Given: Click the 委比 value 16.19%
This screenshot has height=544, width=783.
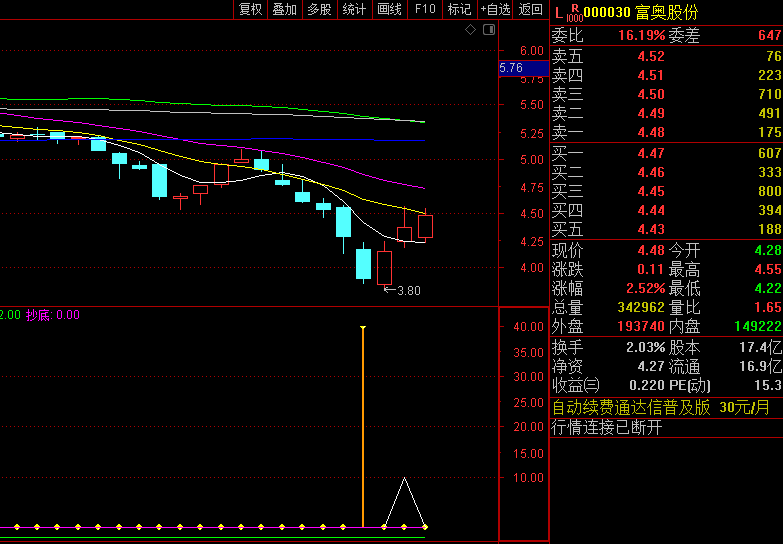Looking at the screenshot, I should pyautogui.click(x=642, y=35).
